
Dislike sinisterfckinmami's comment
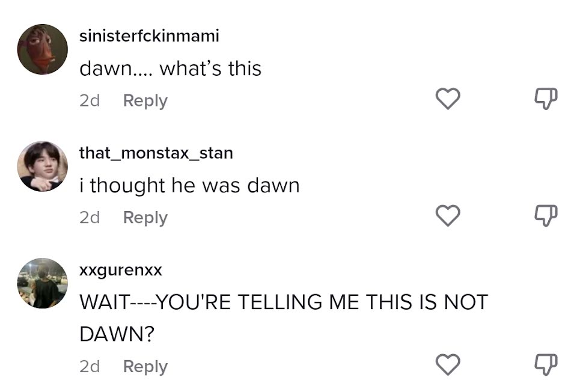click(546, 99)
